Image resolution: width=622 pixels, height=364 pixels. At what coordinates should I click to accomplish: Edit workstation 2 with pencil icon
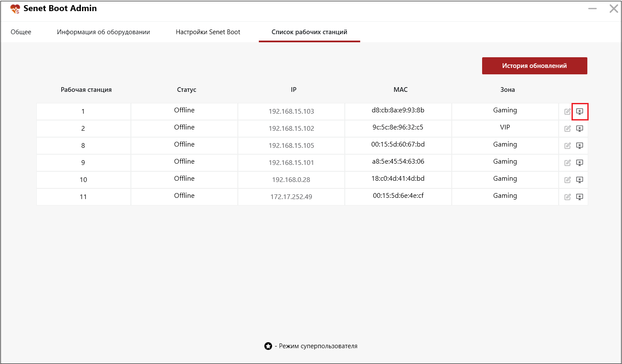click(x=568, y=129)
